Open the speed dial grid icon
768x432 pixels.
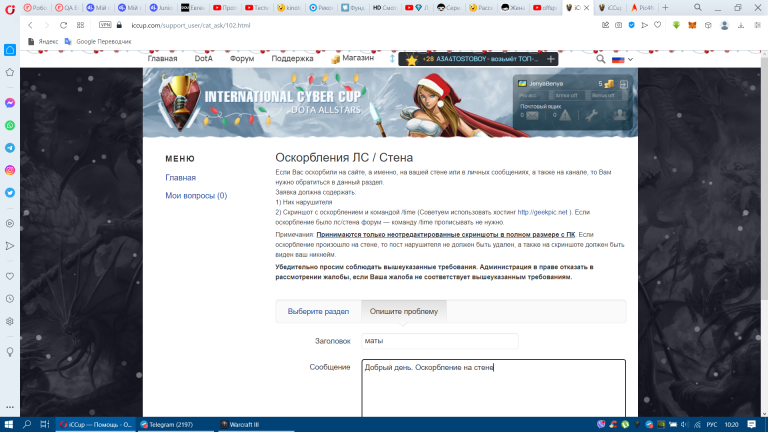click(x=80, y=25)
